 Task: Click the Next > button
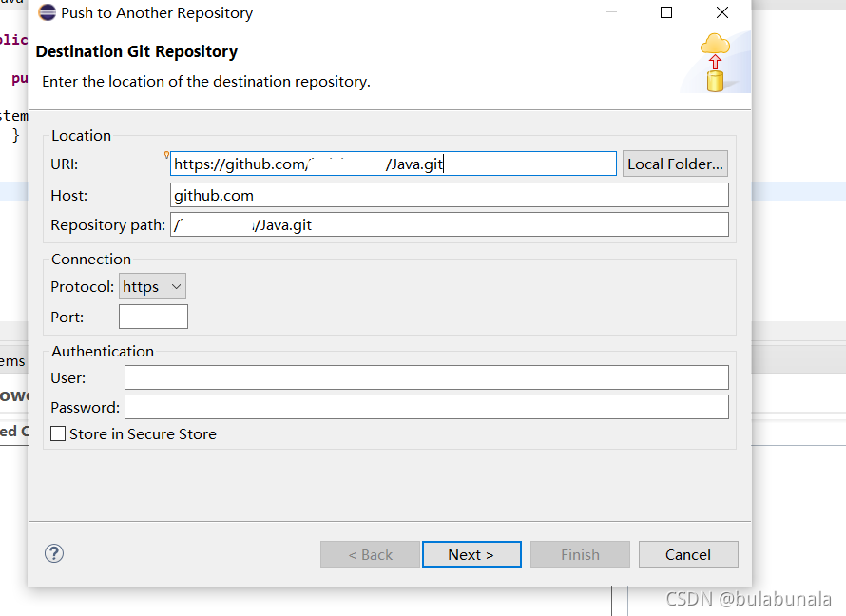click(x=471, y=554)
